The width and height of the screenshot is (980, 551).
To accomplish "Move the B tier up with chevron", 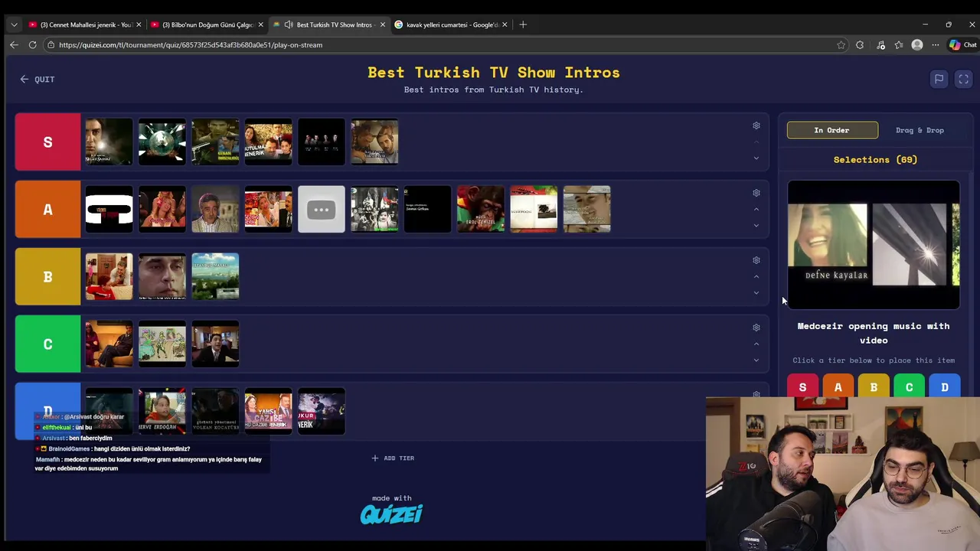I will (x=756, y=276).
